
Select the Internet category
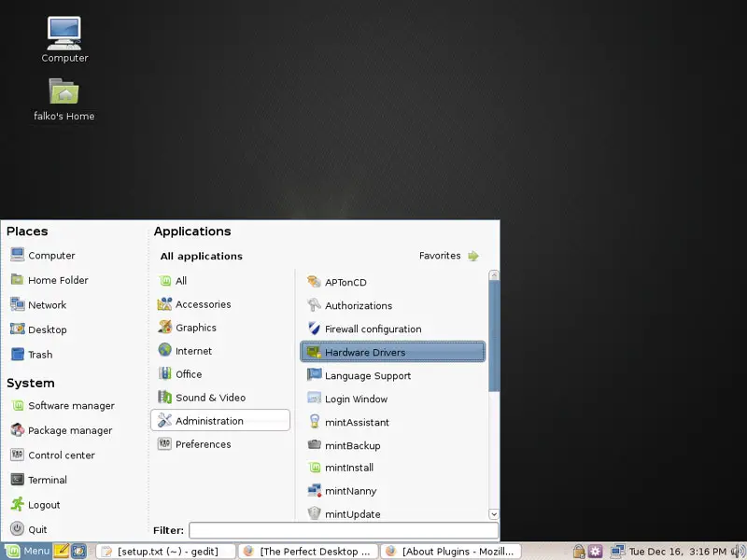[x=220, y=351]
